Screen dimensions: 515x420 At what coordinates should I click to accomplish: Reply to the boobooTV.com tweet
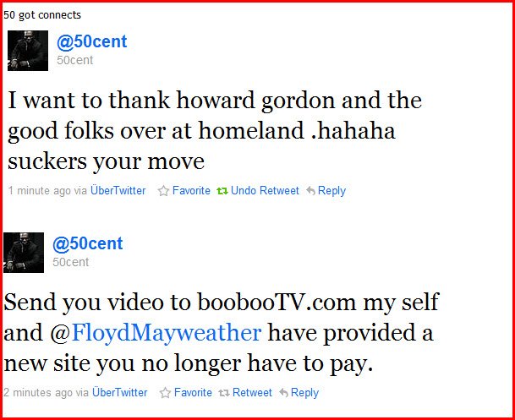[x=304, y=393]
